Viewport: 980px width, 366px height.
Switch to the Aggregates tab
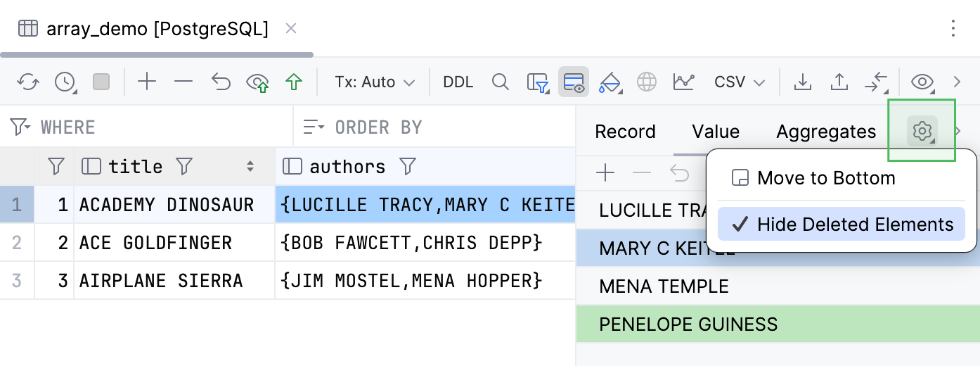coord(826,132)
